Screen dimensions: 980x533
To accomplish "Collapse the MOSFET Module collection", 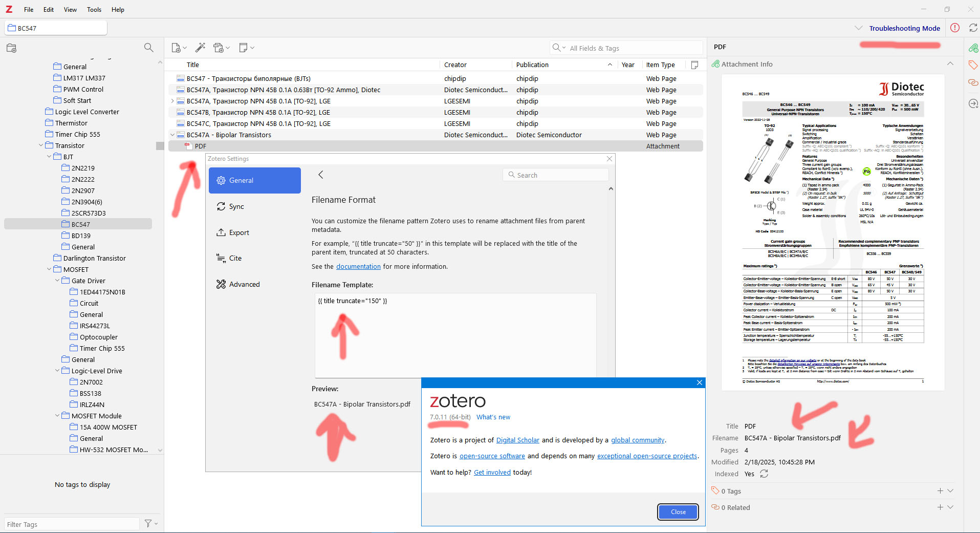I will (57, 416).
